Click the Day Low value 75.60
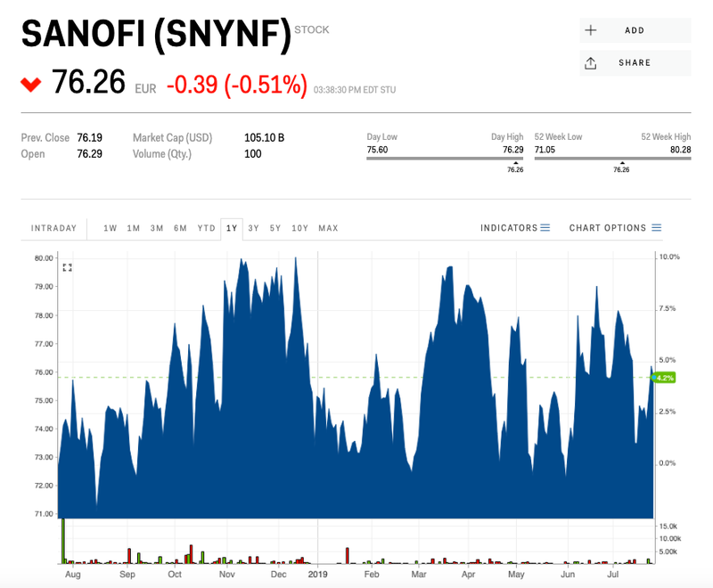Image resolution: width=713 pixels, height=588 pixels. click(377, 150)
